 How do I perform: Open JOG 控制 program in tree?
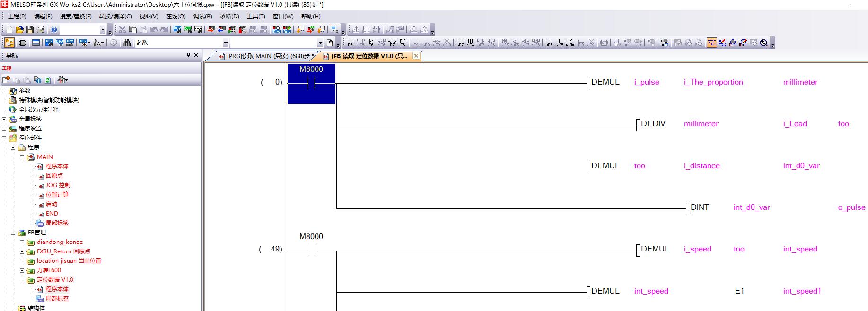58,185
